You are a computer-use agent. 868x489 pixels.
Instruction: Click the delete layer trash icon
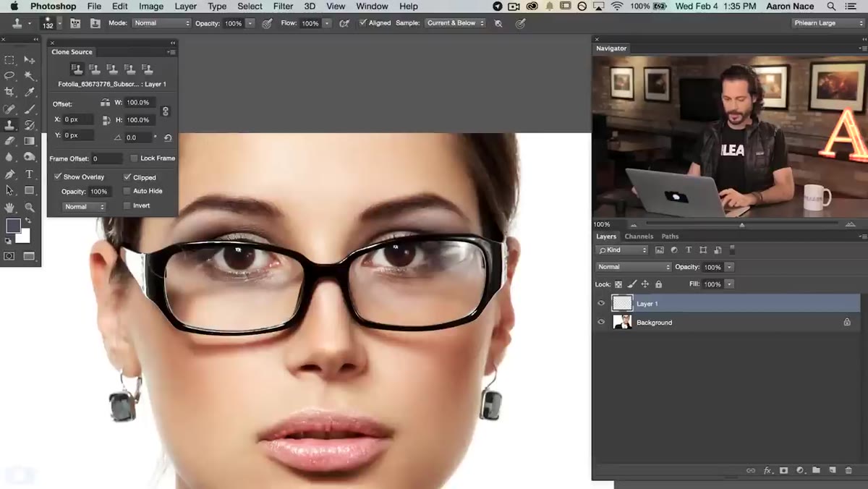pyautogui.click(x=848, y=470)
